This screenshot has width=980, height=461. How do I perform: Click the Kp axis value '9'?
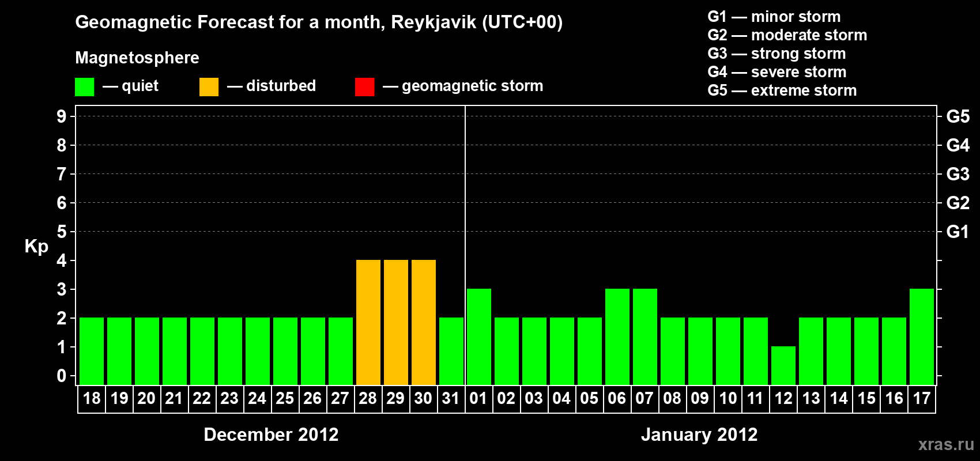62,116
